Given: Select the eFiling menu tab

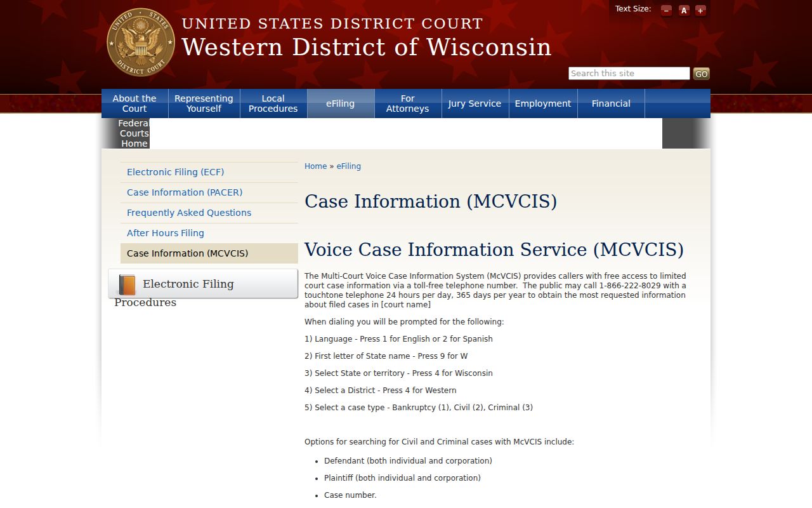Looking at the screenshot, I should pyautogui.click(x=341, y=104).
